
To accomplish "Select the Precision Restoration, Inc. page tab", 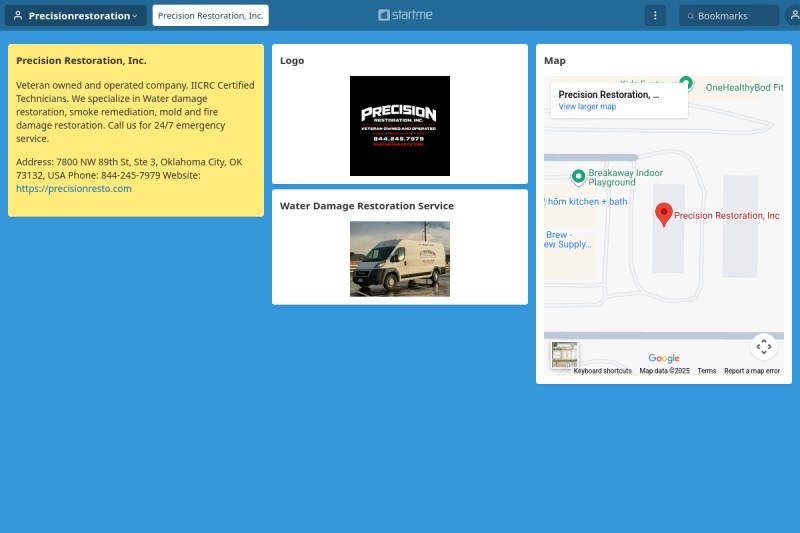I will [210, 16].
